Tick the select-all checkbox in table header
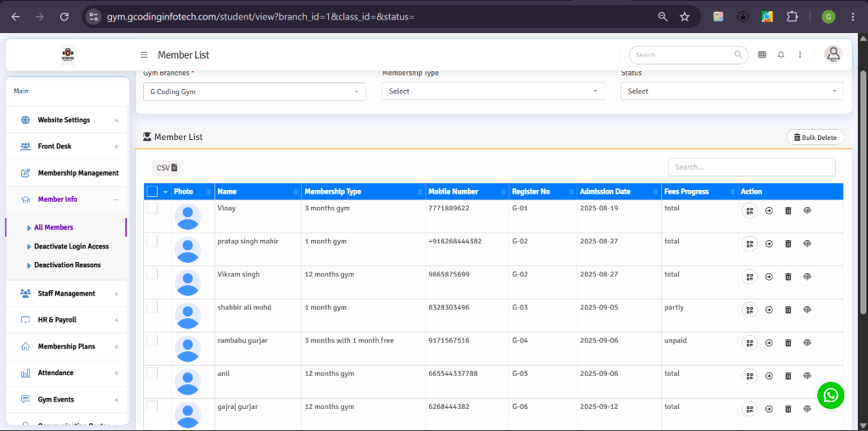 153,192
